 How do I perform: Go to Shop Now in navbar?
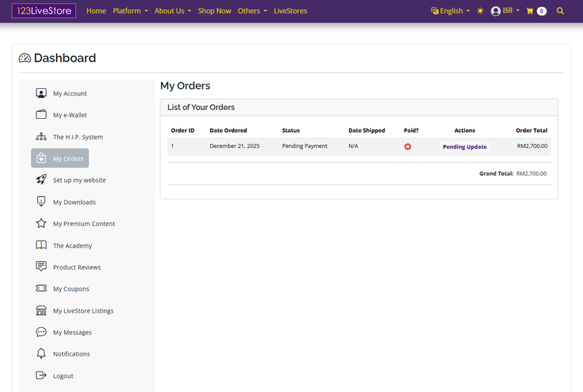[x=214, y=11]
